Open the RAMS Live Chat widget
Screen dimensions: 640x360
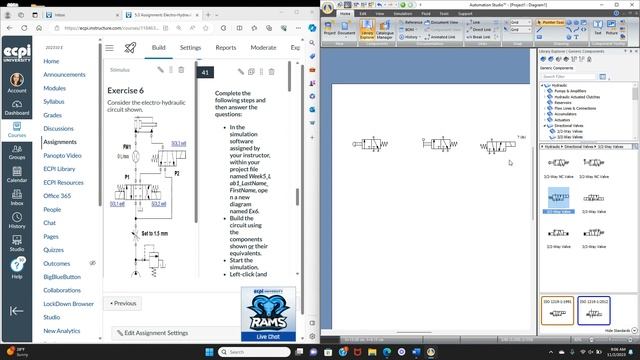pyautogui.click(x=268, y=314)
